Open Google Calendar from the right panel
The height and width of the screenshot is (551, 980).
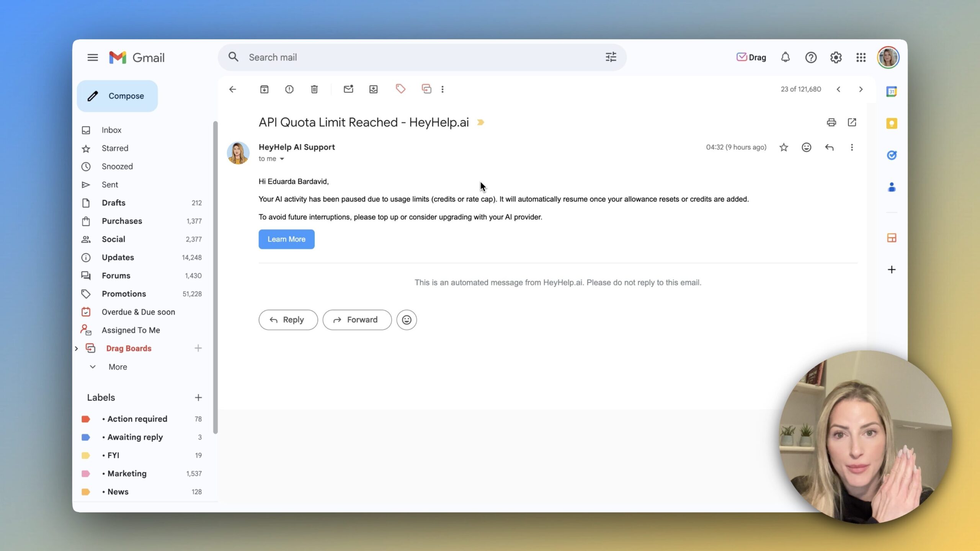coord(891,91)
